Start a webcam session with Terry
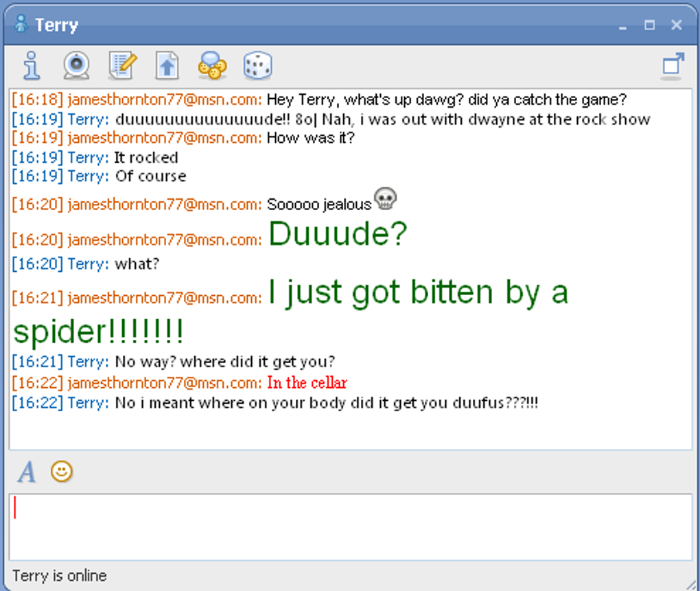 coord(76,66)
